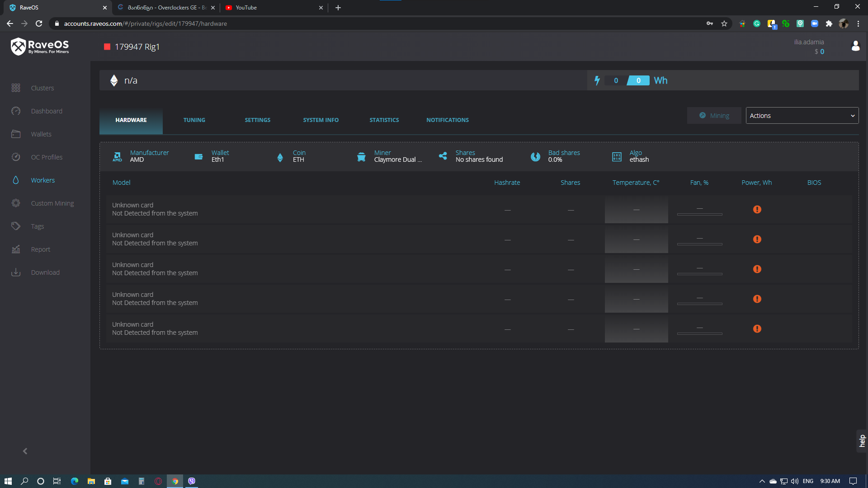The height and width of the screenshot is (488, 868).
Task: Click the '179947 Rig1' title
Action: [x=137, y=47]
